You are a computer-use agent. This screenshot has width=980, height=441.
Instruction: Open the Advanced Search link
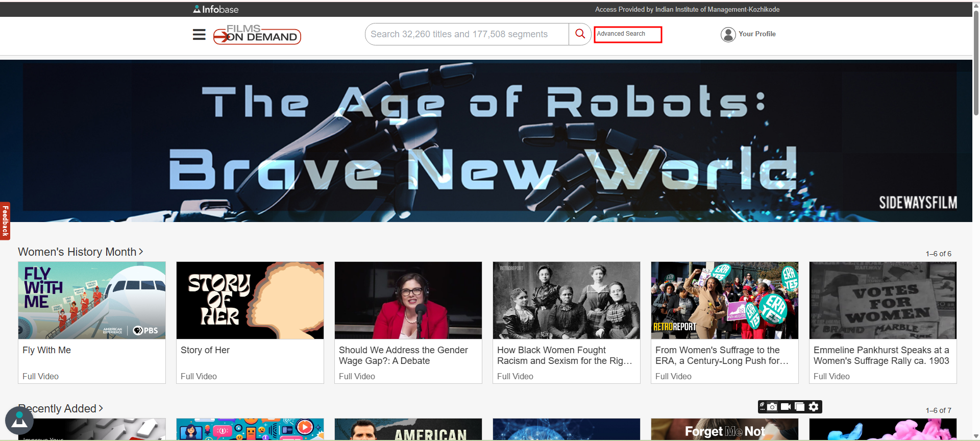[x=627, y=34]
